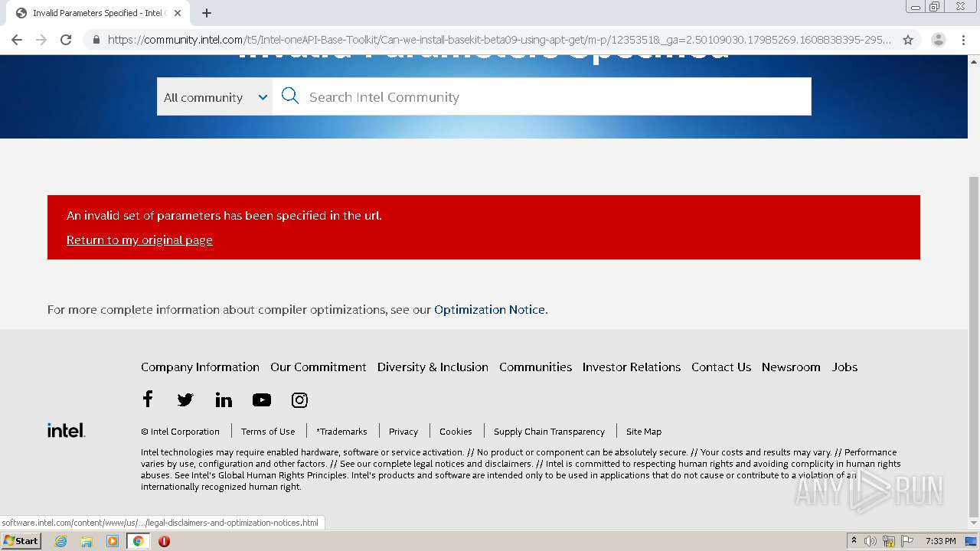Open the Site Map link
This screenshot has height=551, width=980.
(644, 432)
